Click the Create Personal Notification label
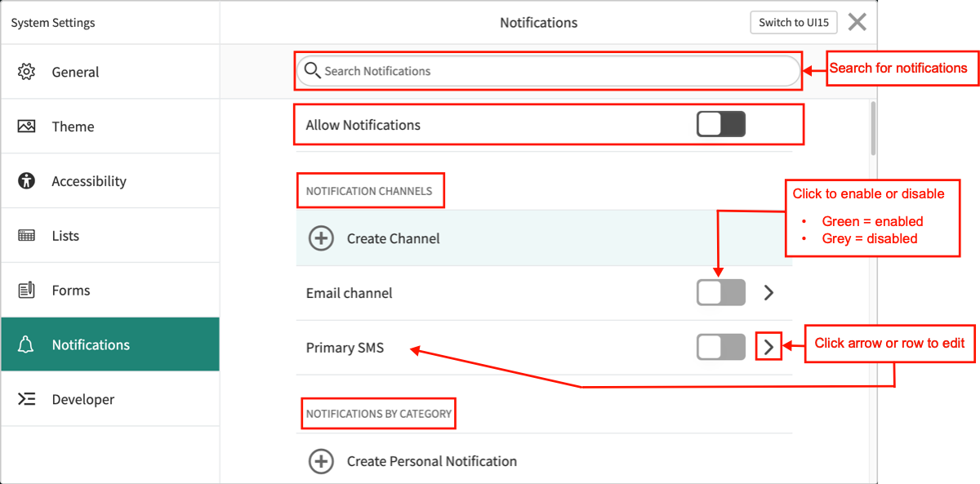Viewport: 980px width, 484px height. point(432,461)
